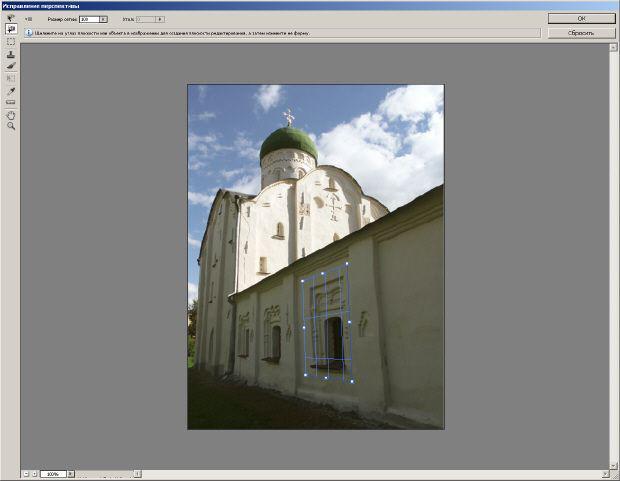Select the Transform tool
This screenshot has width=620, height=481.
pos(11,78)
